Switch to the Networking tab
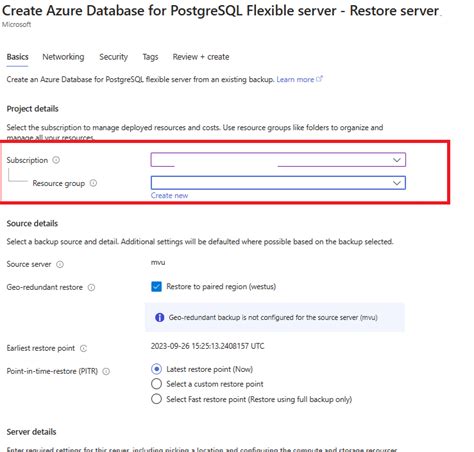 point(63,57)
